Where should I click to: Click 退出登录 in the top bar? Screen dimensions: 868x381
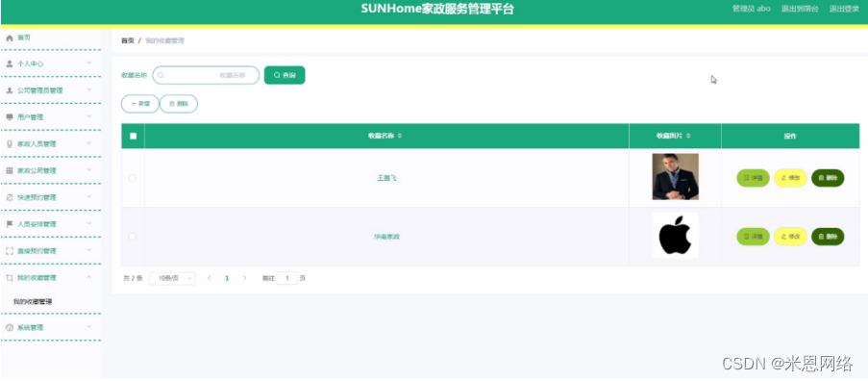pyautogui.click(x=844, y=9)
